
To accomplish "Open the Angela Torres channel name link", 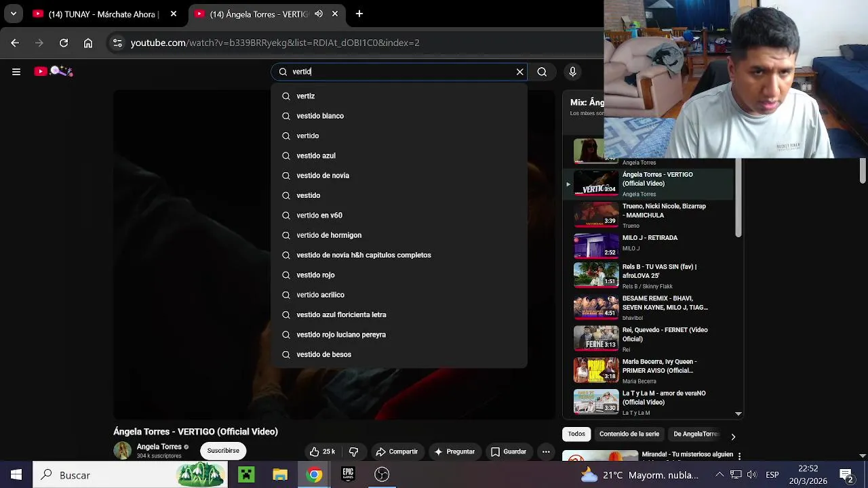I will pyautogui.click(x=159, y=447).
